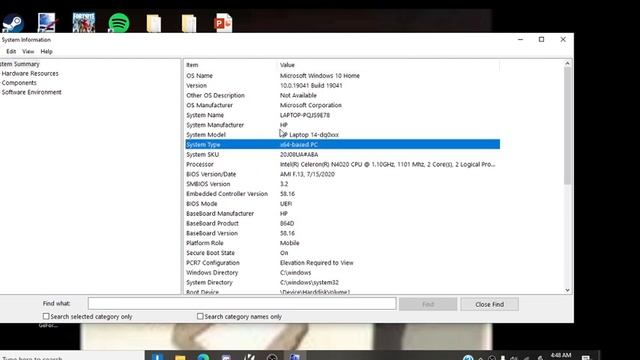The image size is (640, 360).
Task: Open the Fortnite desktop shortcut
Action: pos(84,22)
